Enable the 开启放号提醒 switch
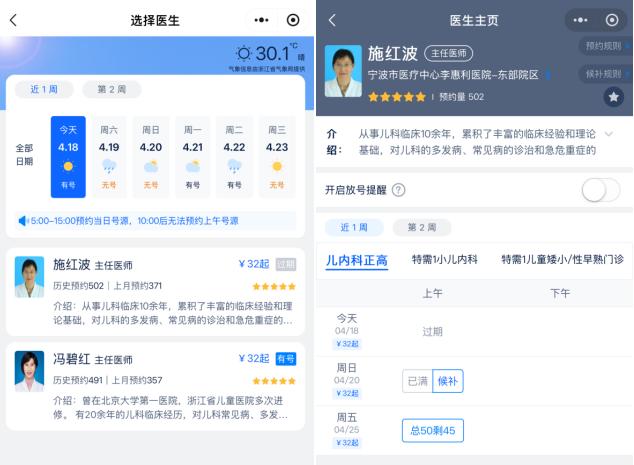Viewport: 634px width, 465px height. tap(600, 190)
